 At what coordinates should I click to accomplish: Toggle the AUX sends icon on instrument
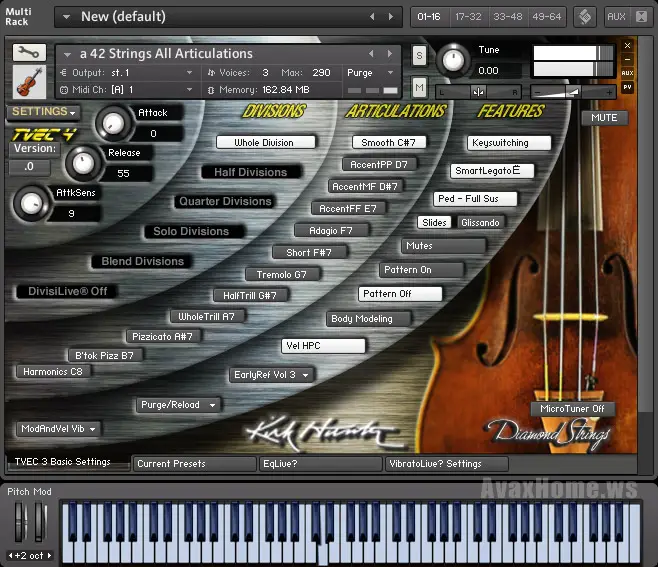click(627, 73)
